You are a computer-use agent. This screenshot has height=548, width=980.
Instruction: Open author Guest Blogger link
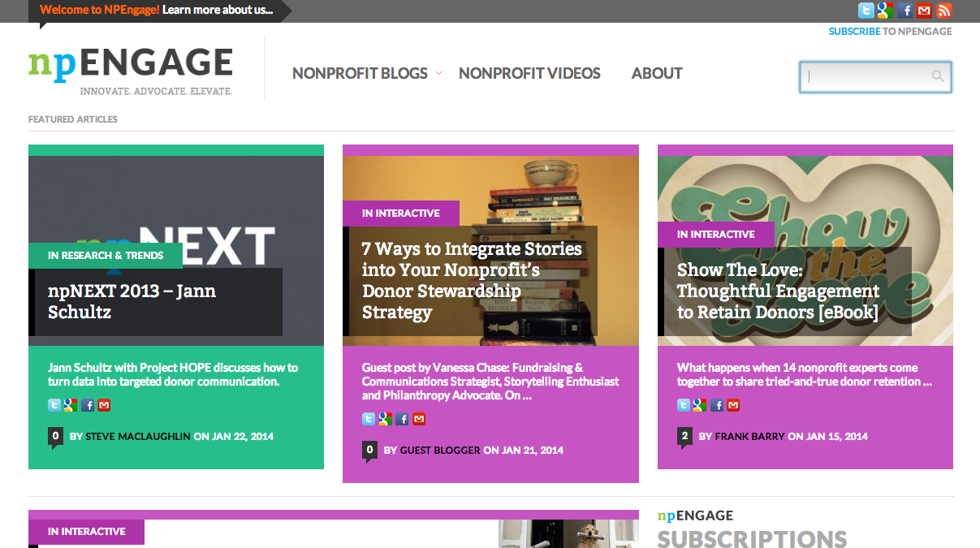pos(440,451)
